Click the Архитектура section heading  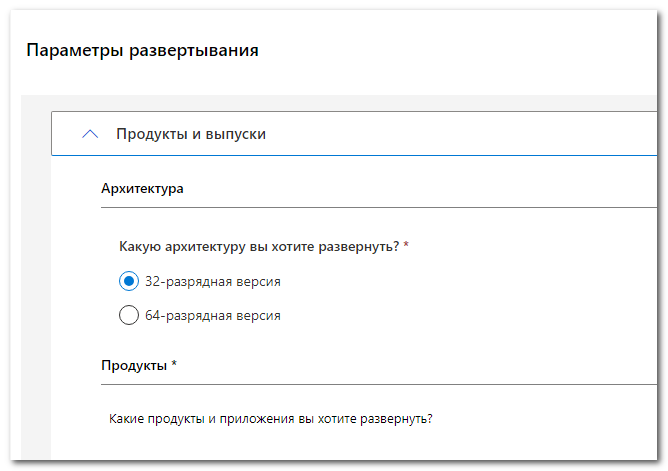(142, 188)
